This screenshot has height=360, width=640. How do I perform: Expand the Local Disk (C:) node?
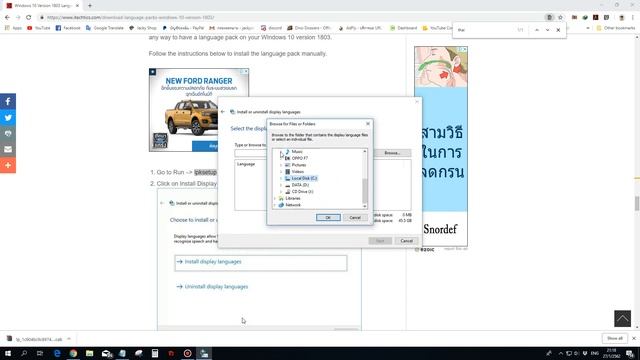[281, 178]
